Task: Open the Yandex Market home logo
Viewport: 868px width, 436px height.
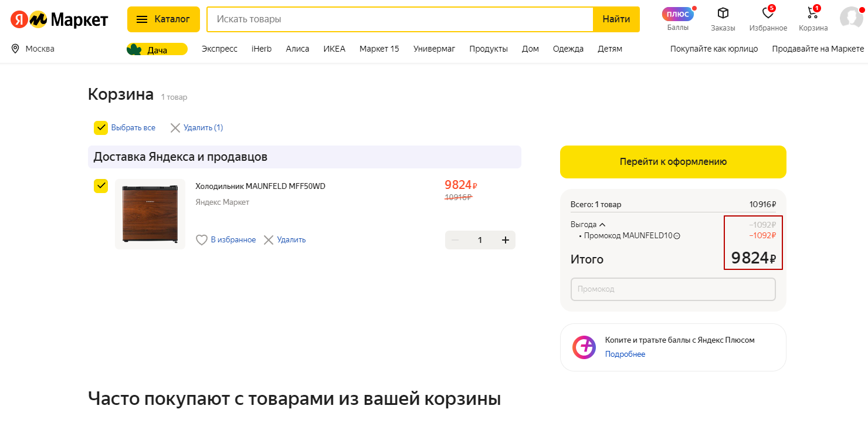Action: pyautogui.click(x=59, y=19)
